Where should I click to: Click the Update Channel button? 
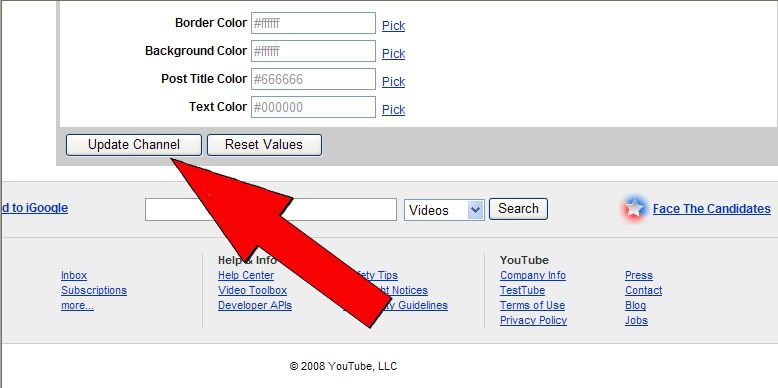tap(133, 145)
